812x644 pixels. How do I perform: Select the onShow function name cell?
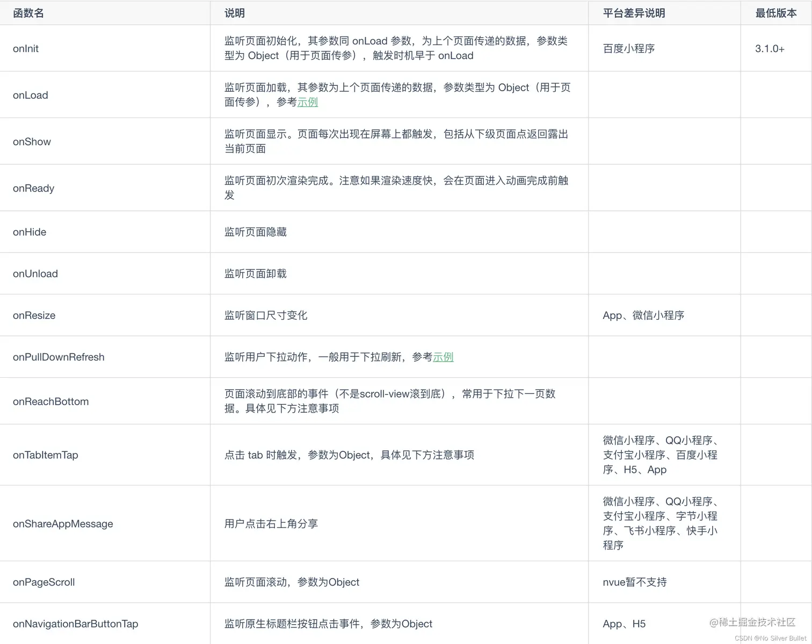[x=32, y=141]
